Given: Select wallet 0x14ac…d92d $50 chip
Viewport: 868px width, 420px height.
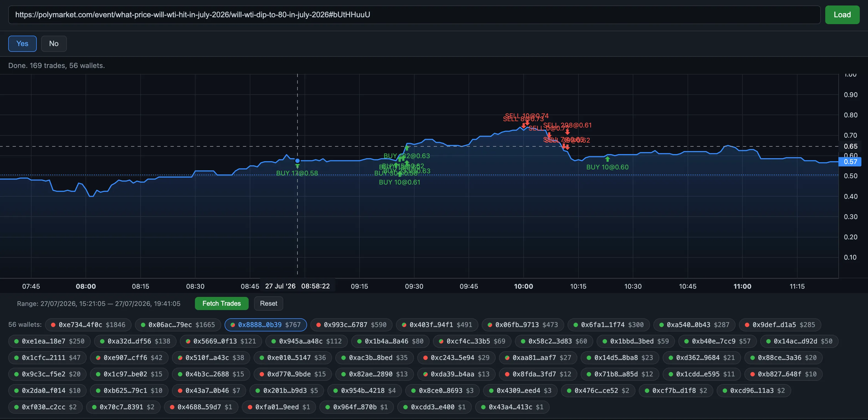Looking at the screenshot, I should [x=799, y=341].
